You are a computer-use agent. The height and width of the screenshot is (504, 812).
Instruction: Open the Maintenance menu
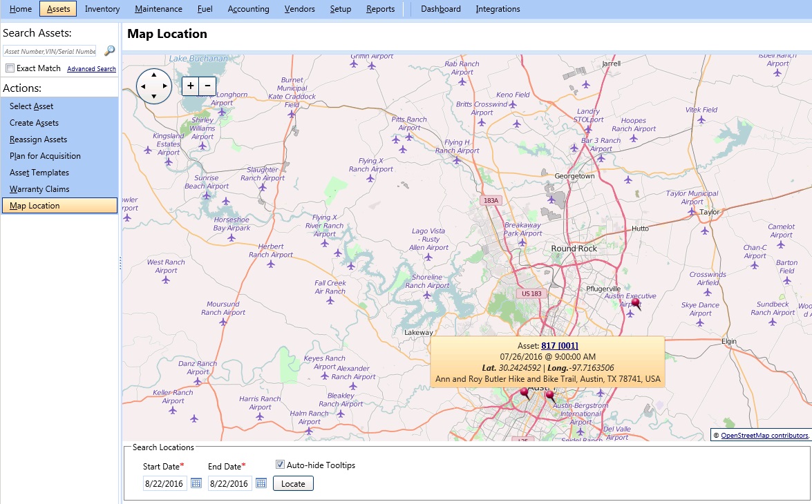[x=158, y=9]
